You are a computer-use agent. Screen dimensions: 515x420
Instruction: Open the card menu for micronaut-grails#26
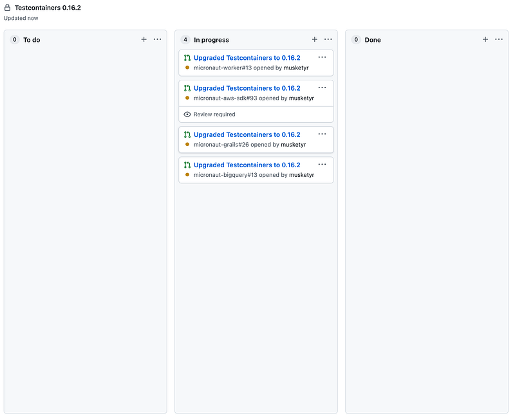click(x=323, y=134)
